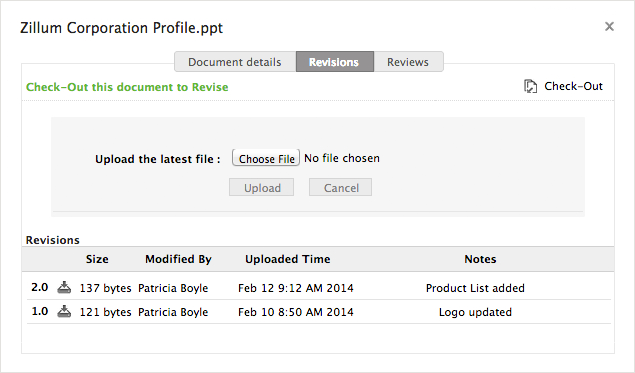This screenshot has height=373, width=635.
Task: Click the Check-Out link text
Action: 573,86
